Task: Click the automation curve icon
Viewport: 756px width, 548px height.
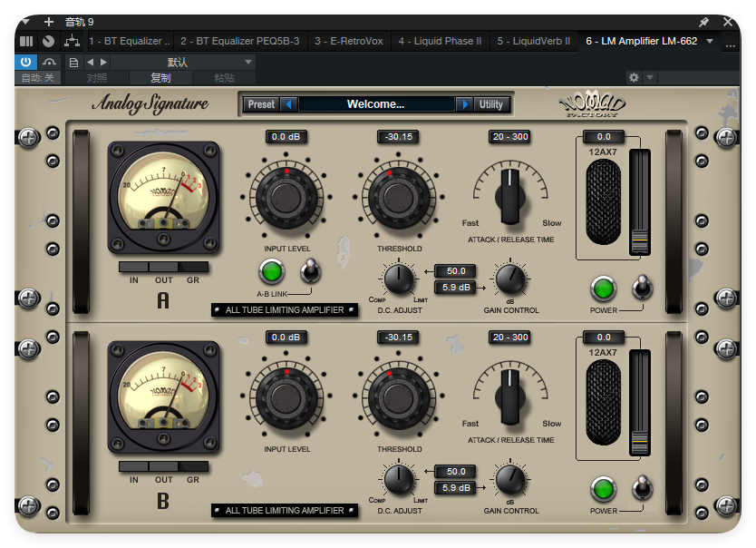Action: pos(49,62)
